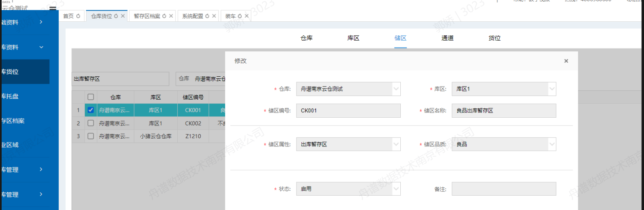Uncheck the row 1 CK001 checkbox

[x=91, y=110]
